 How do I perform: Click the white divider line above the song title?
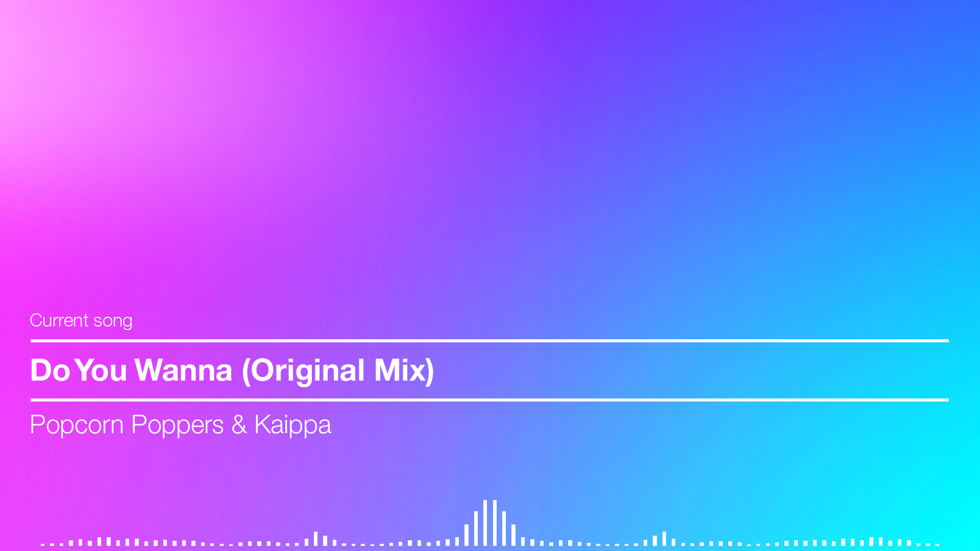pyautogui.click(x=489, y=341)
